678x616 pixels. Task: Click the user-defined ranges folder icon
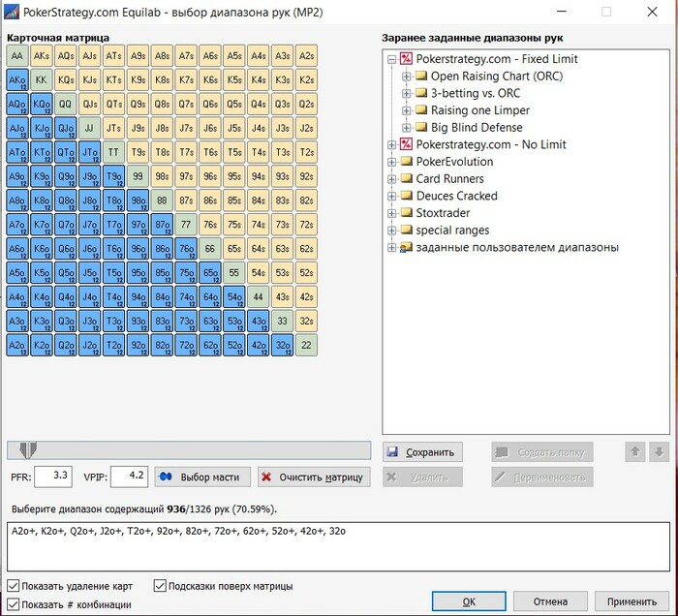[406, 247]
